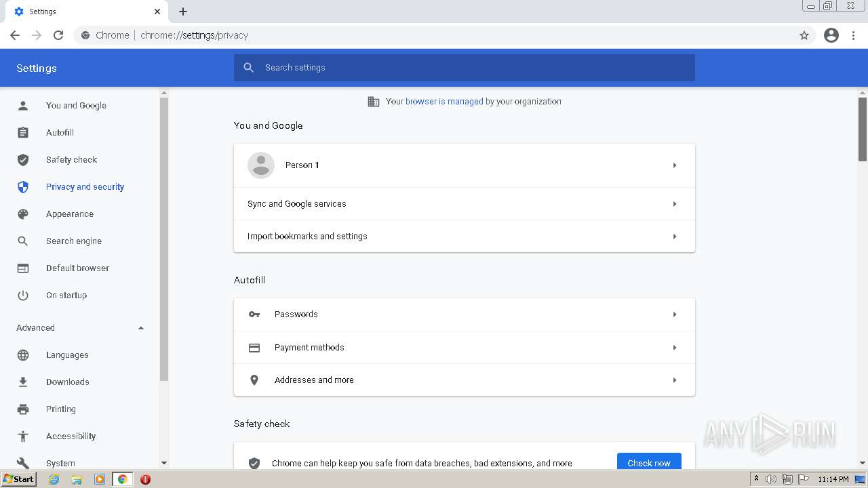Screen dimensions: 868x488
Task: Click the address bar URL
Action: click(x=195, y=35)
